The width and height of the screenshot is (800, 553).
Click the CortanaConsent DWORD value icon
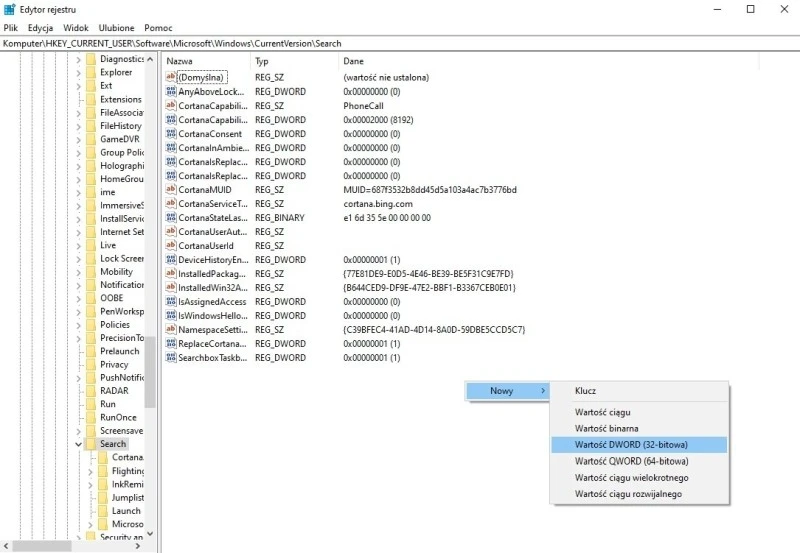pos(170,134)
